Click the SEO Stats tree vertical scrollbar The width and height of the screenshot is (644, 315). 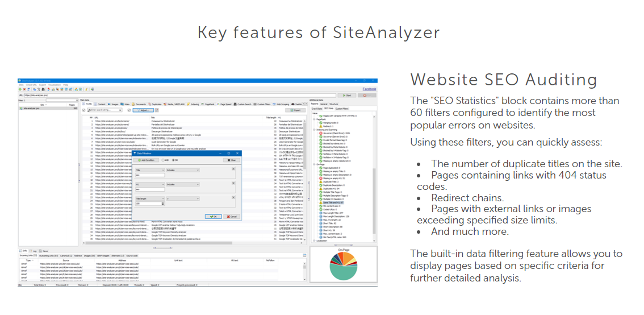click(374, 201)
